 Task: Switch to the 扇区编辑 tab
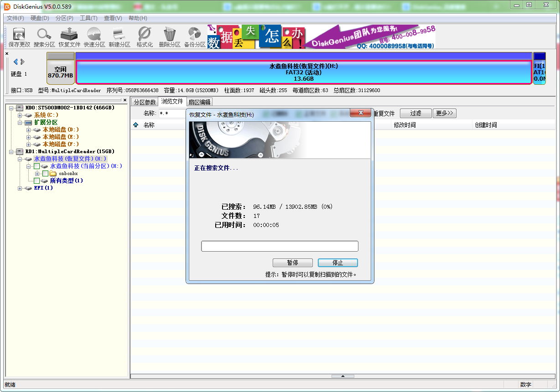pos(200,102)
